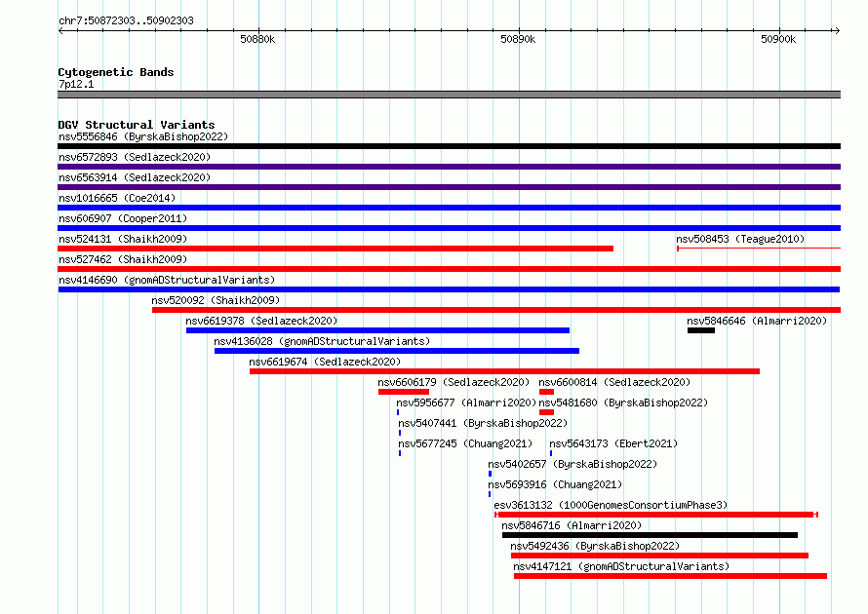Click the DGV Structural Variants track title
The width and height of the screenshot is (868, 614).
[137, 125]
